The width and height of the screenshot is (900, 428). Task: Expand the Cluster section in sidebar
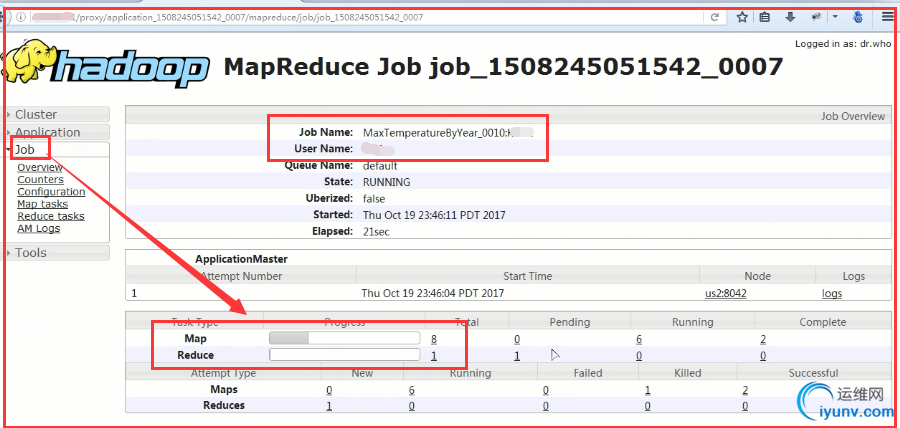36,114
